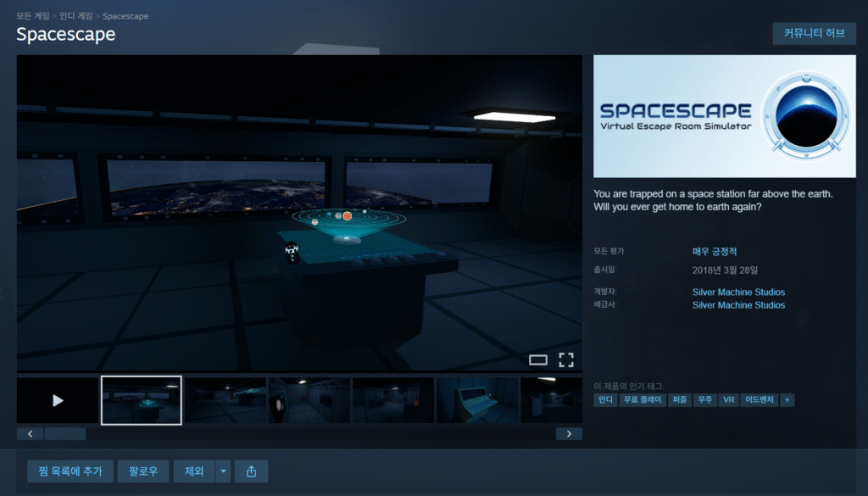The width and height of the screenshot is (868, 496).
Task: Advance the screenshot carousel with the right arrow
Action: (570, 432)
